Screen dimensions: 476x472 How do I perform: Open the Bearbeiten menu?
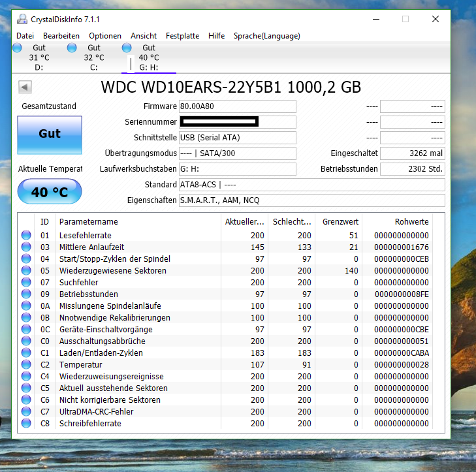click(x=61, y=36)
